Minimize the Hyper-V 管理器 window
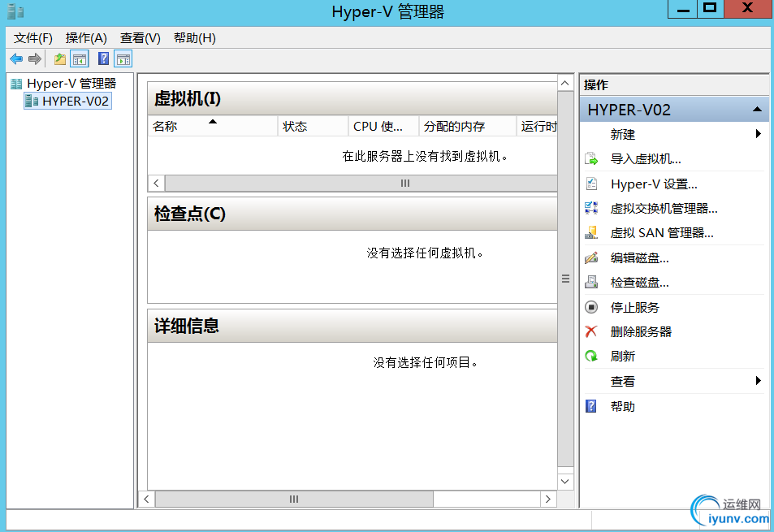The width and height of the screenshot is (774, 532). [x=683, y=8]
